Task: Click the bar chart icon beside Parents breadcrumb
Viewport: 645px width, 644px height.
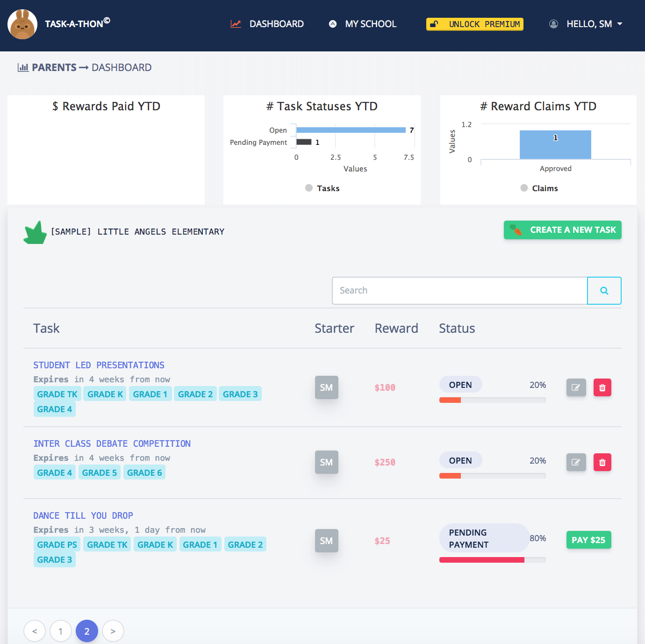Action: (x=23, y=67)
